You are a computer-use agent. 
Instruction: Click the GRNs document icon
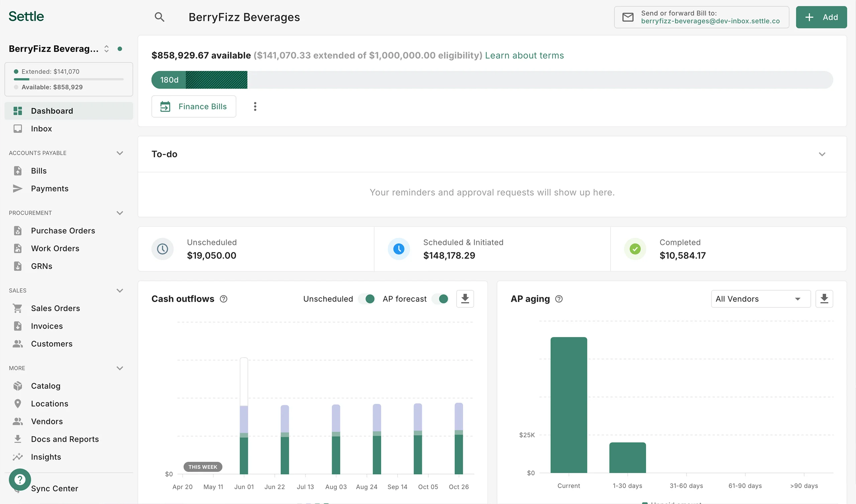click(18, 266)
